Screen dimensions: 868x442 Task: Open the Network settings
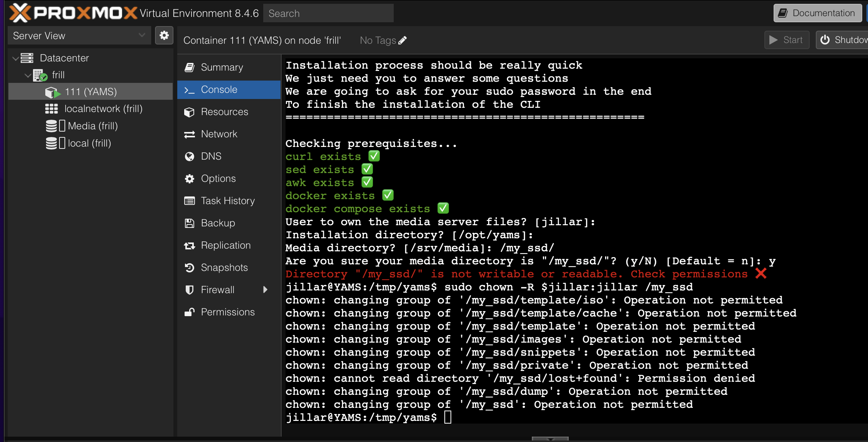pyautogui.click(x=229, y=134)
